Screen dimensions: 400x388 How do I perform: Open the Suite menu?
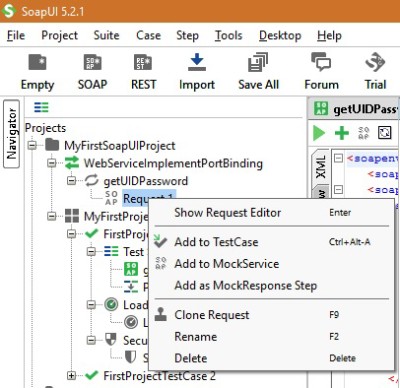coord(106,35)
